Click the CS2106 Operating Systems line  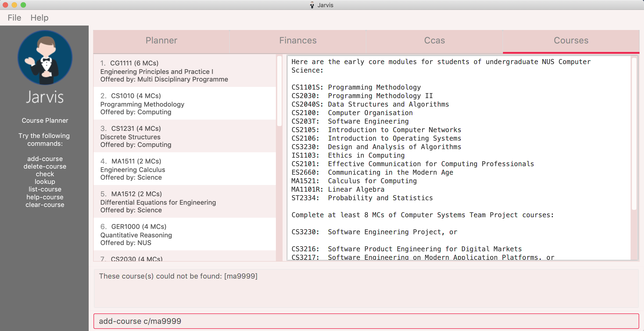pos(376,138)
